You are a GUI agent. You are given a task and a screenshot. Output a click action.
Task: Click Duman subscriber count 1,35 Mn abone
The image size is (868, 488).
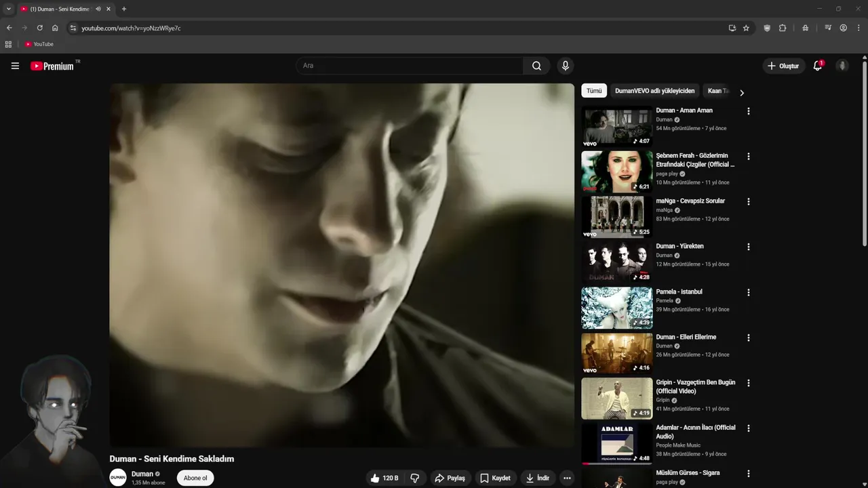point(148,483)
